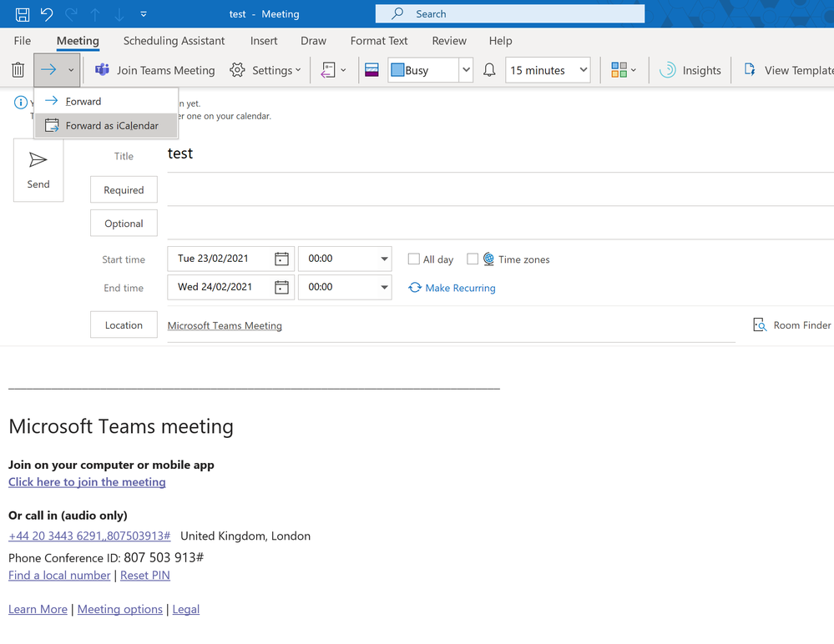Click the Save icon in title bar
Image resolution: width=834 pixels, height=644 pixels.
click(23, 14)
